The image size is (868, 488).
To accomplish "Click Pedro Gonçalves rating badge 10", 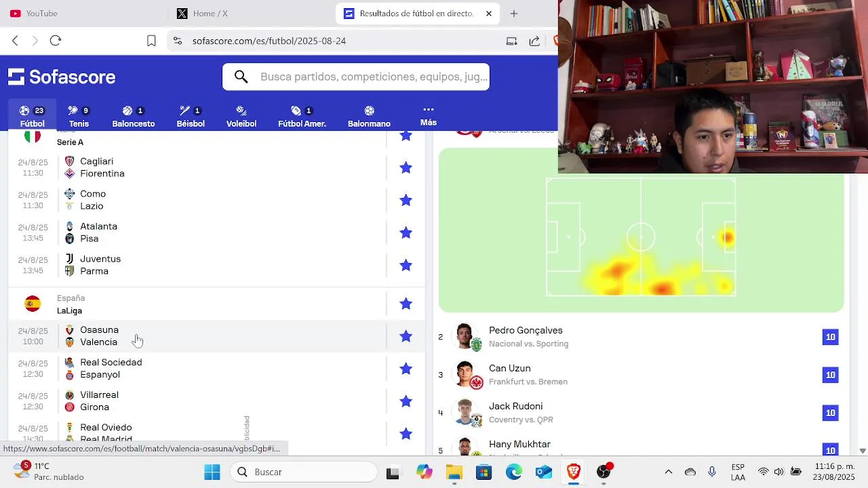I will coord(830,337).
